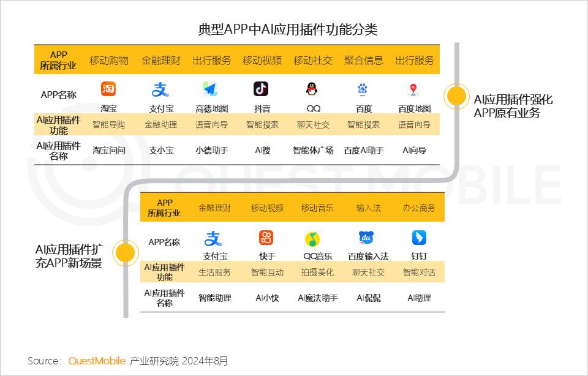The height and width of the screenshot is (376, 588).
Task: Click the 生活服务 function cell
Action: pyautogui.click(x=214, y=272)
